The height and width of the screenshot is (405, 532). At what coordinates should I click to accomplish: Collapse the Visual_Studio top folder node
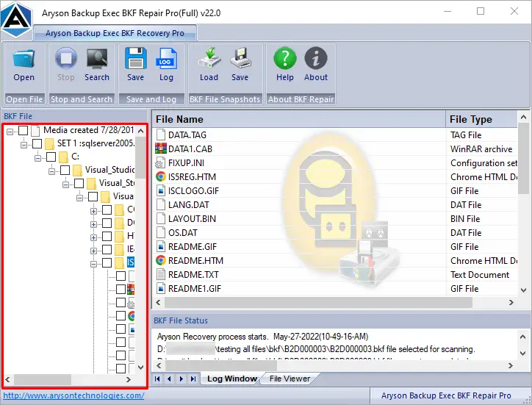pos(51,171)
